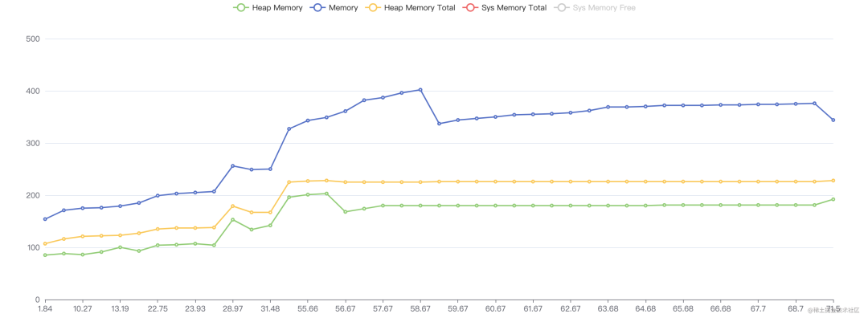Click the x-axis label 31.48
The width and height of the screenshot is (868, 322).
(270, 308)
